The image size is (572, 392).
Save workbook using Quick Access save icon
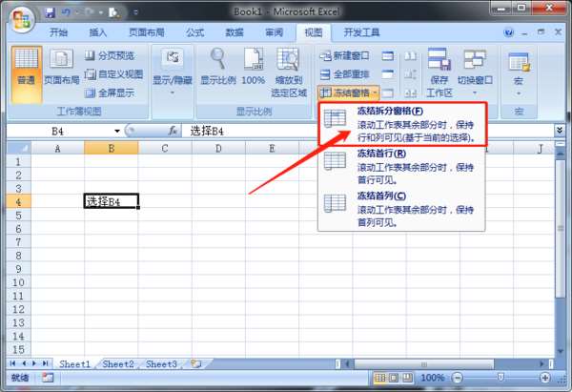coord(50,12)
